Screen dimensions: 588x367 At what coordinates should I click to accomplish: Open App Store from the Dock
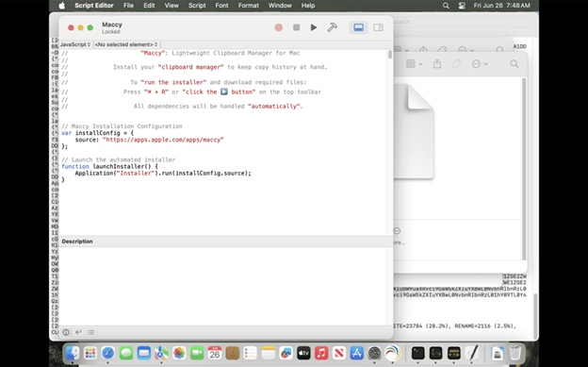356,353
